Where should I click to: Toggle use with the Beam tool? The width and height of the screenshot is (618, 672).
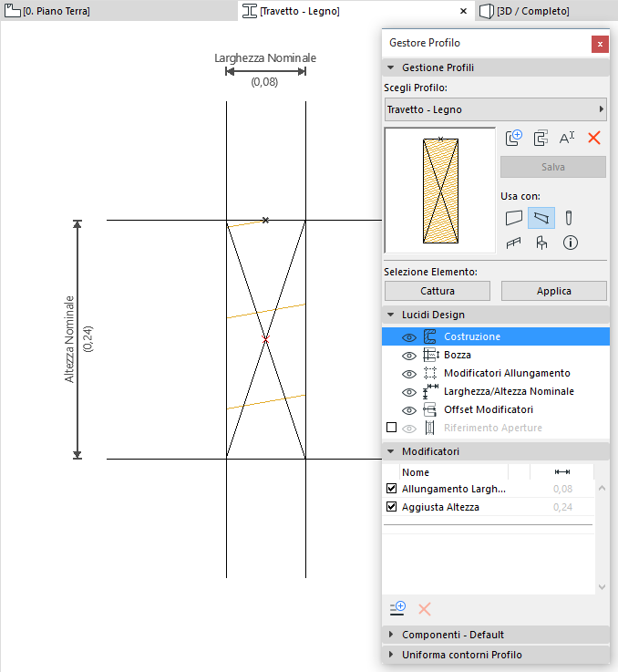[x=541, y=218]
